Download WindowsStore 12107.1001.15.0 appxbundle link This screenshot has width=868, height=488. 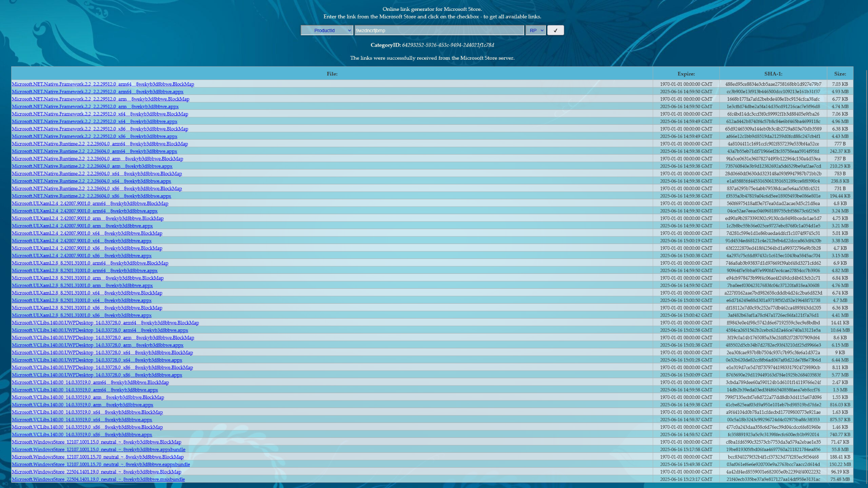99,450
